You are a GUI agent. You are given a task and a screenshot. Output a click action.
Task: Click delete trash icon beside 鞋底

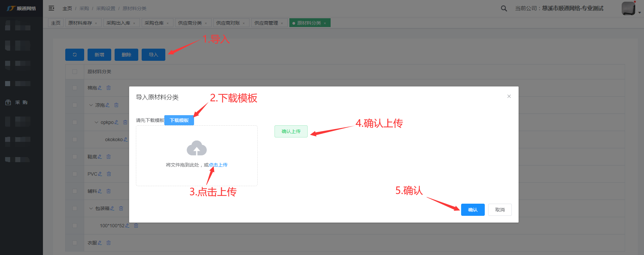(109, 157)
